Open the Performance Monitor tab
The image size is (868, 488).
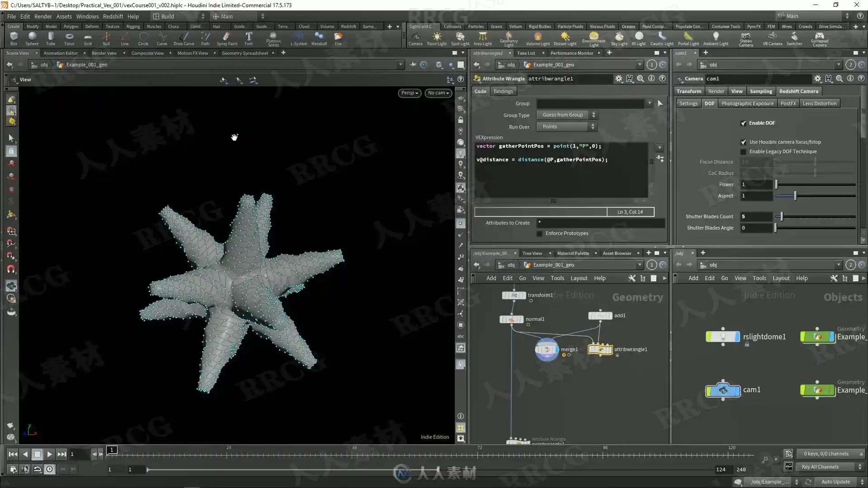(572, 53)
